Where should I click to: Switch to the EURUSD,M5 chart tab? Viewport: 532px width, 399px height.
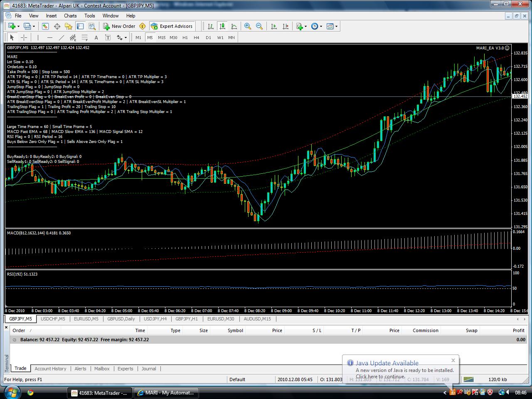coord(86,319)
